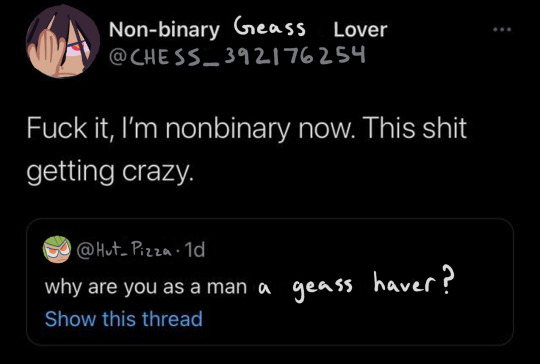
Task: Click the words This shit in tweet
Action: [415, 127]
